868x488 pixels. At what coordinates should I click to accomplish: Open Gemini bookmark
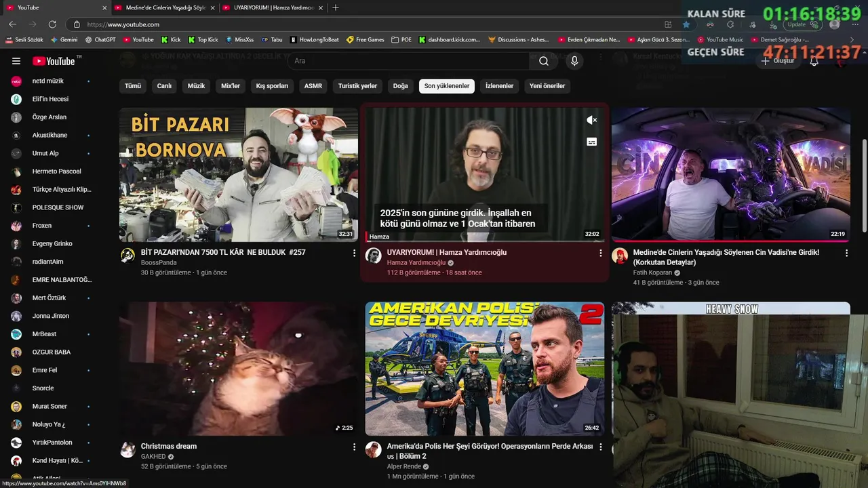tap(64, 40)
